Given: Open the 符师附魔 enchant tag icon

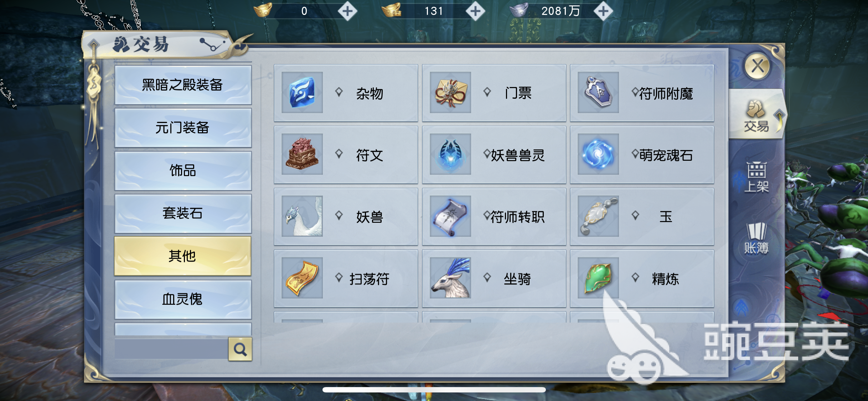Looking at the screenshot, I should point(598,93).
